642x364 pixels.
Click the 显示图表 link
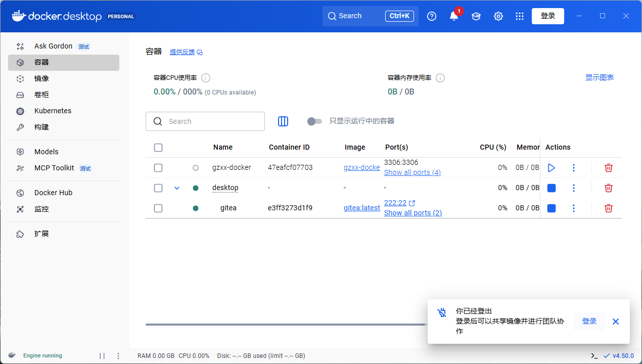[x=600, y=77]
